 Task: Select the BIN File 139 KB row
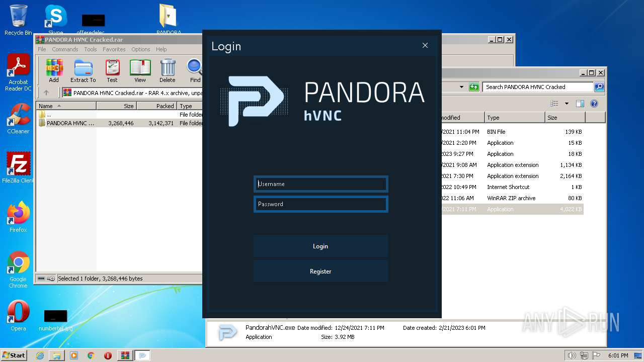[x=513, y=132]
